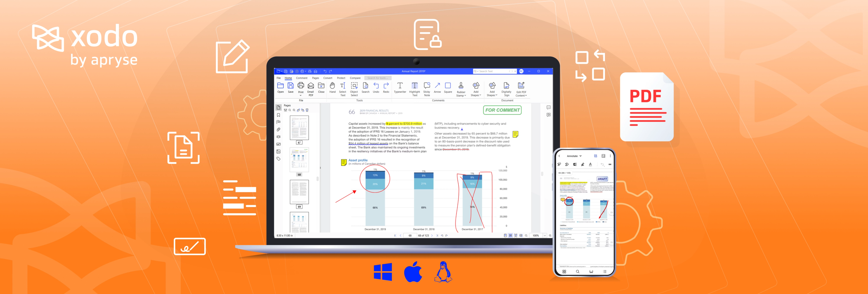This screenshot has height=294, width=868.
Task: Open the zoom level dropdown arrow
Action: [545, 236]
